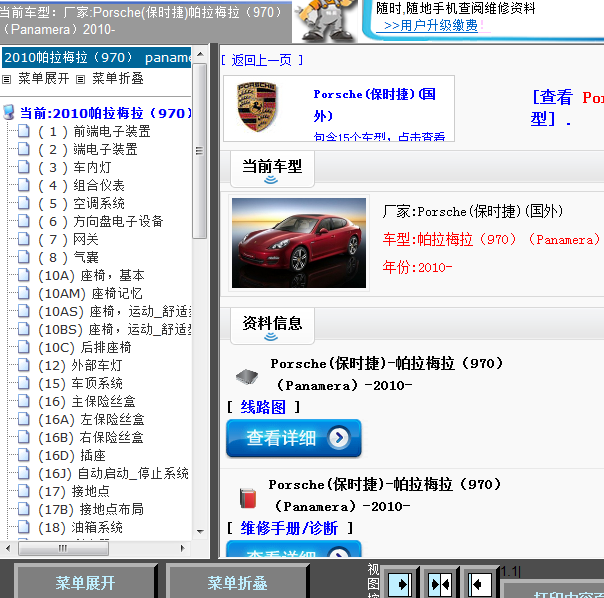Select the highlighted 2010帕拉梅拉（970） title row
The image size is (604, 598).
click(x=96, y=57)
